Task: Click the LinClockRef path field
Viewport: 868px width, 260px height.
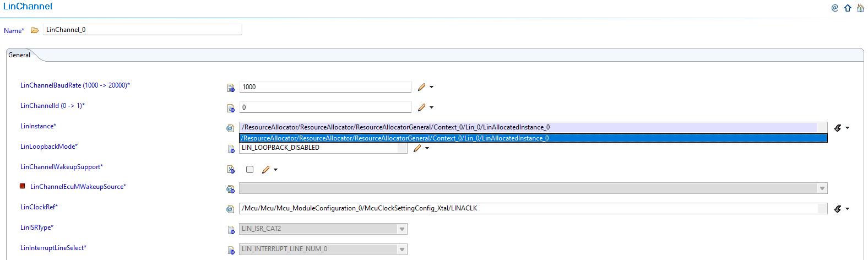Action: tap(528, 209)
